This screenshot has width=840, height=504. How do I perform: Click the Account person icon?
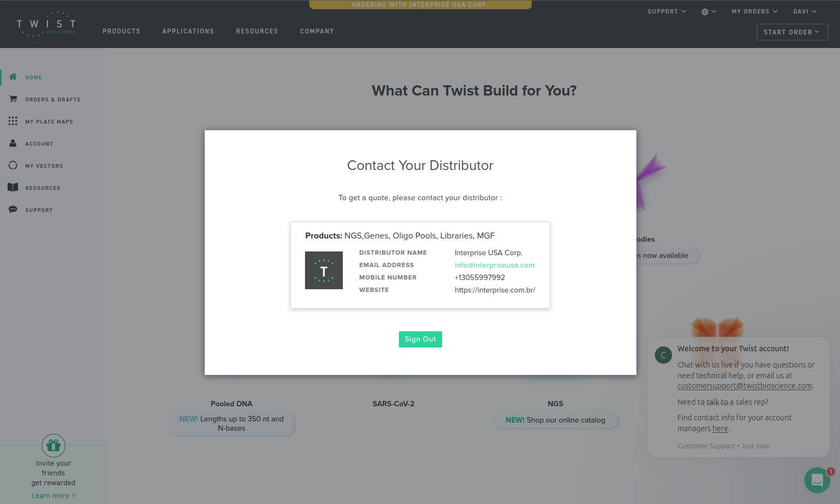tap(13, 144)
